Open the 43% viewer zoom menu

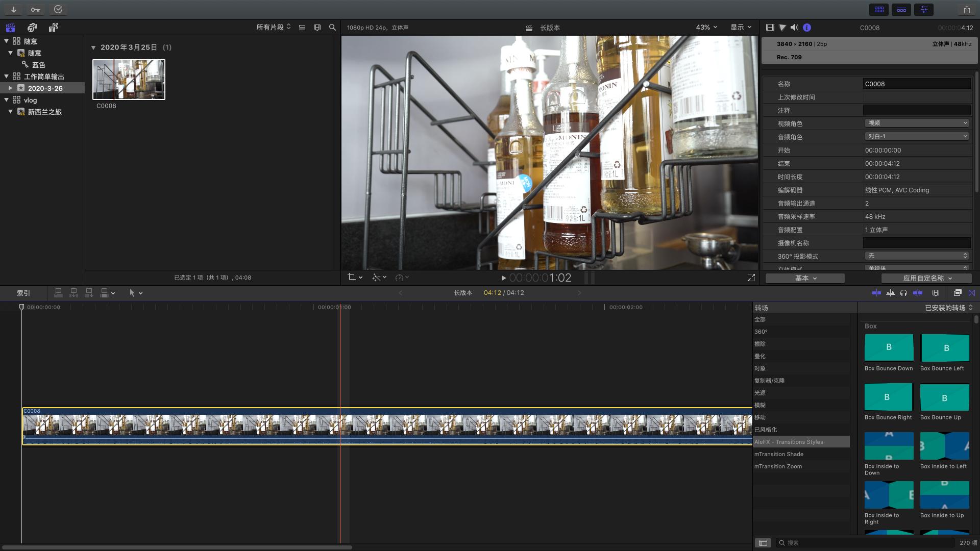click(x=706, y=28)
